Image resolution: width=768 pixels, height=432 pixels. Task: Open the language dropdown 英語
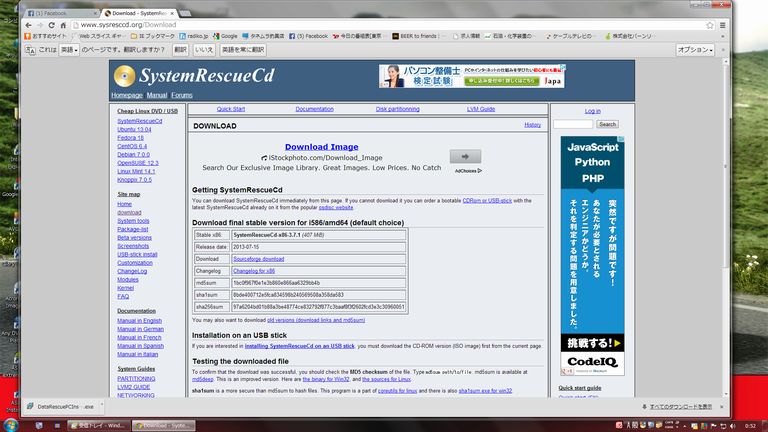pos(69,50)
